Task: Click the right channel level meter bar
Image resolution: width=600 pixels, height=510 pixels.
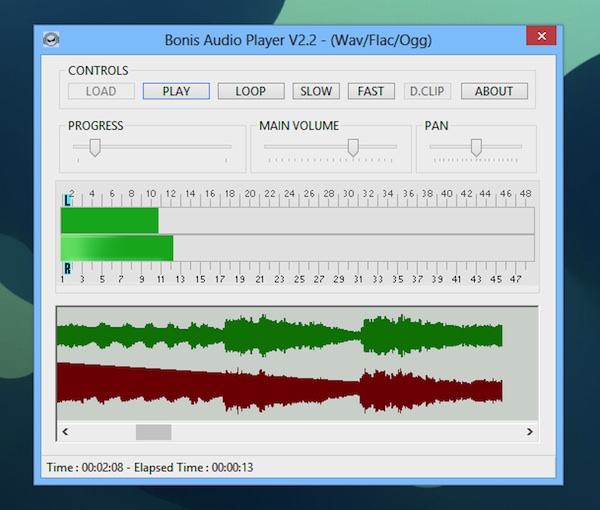Action: pyautogui.click(x=298, y=248)
